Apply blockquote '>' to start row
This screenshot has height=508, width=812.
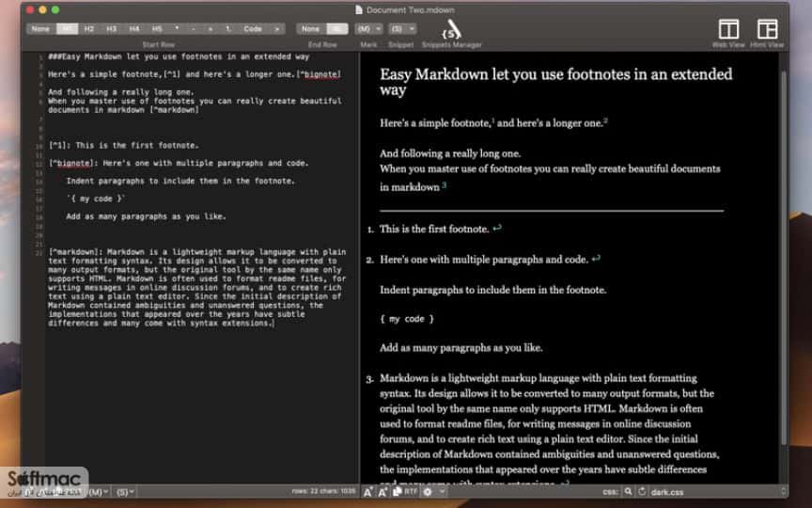(276, 29)
